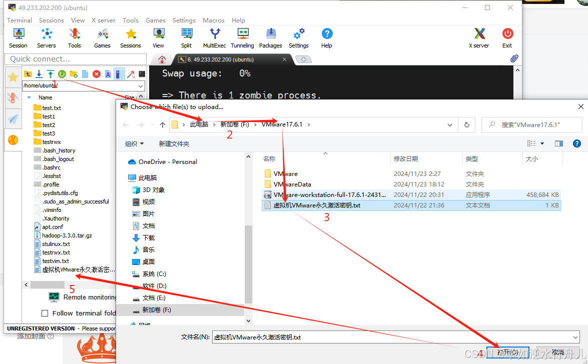Open the Tunneling toolbar icon
This screenshot has width=588, height=364.
coord(242,38)
